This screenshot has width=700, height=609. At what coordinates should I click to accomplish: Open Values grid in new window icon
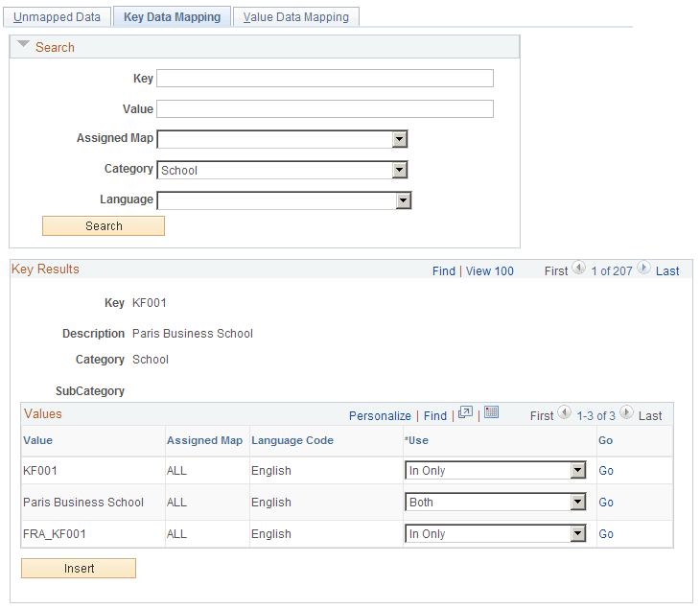coord(465,412)
